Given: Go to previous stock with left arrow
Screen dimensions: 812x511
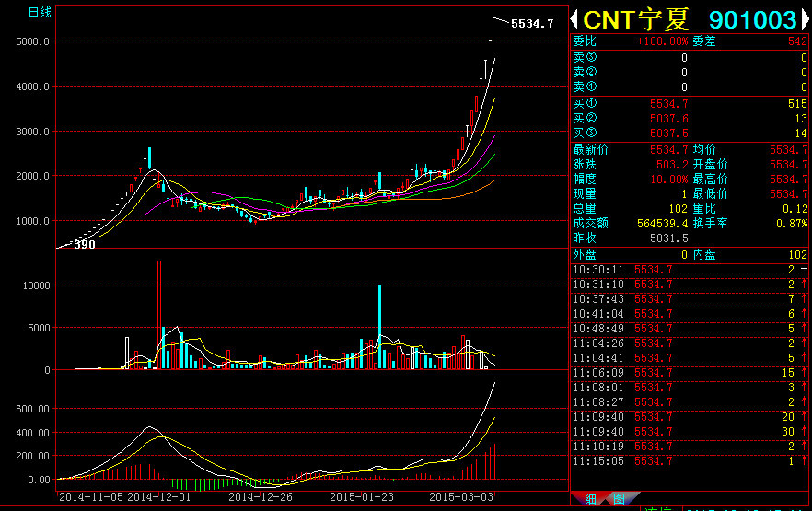Looking at the screenshot, I should click(x=574, y=19).
